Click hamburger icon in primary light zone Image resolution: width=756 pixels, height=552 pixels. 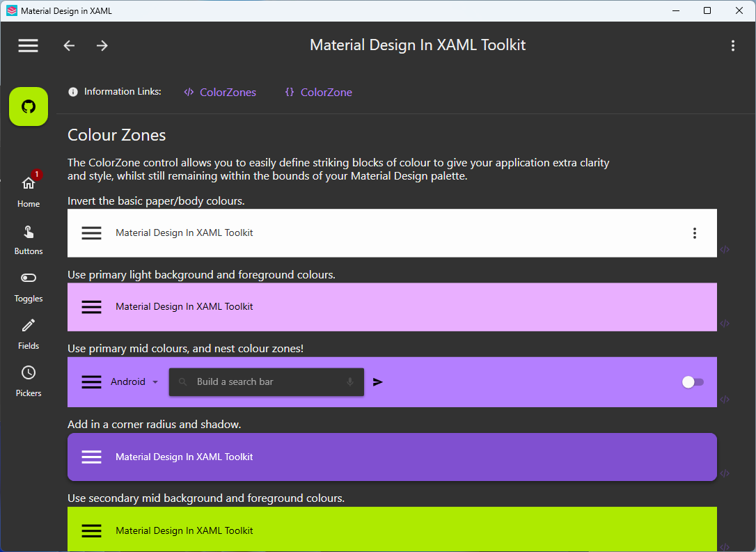[91, 307]
